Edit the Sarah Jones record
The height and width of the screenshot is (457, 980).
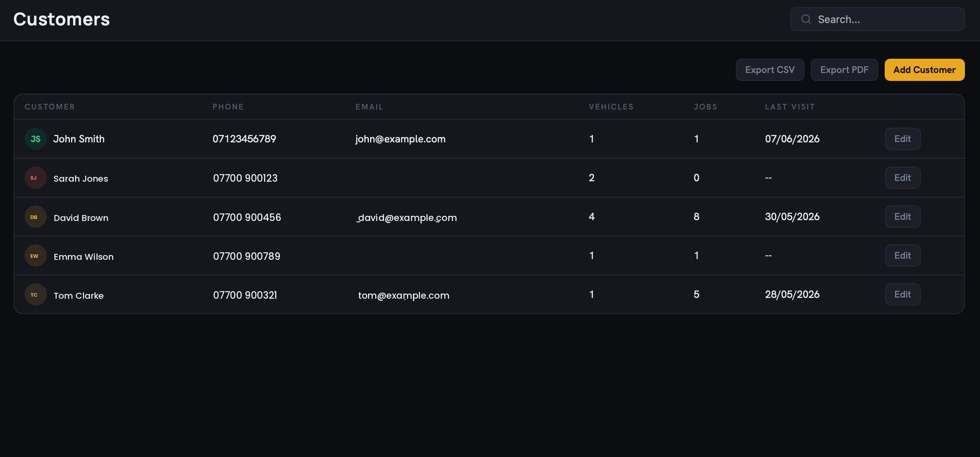tap(903, 178)
